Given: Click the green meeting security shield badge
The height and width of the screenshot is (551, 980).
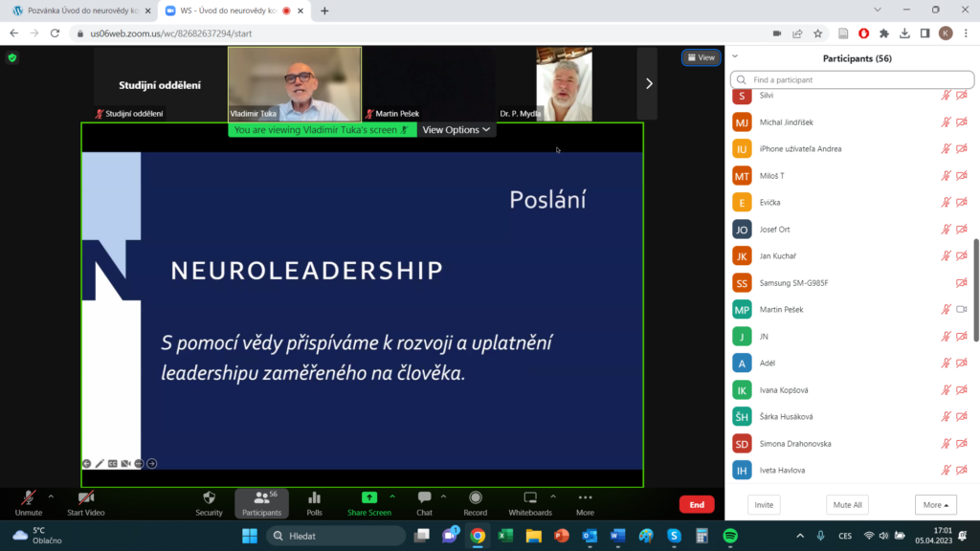Looking at the screenshot, I should (11, 58).
